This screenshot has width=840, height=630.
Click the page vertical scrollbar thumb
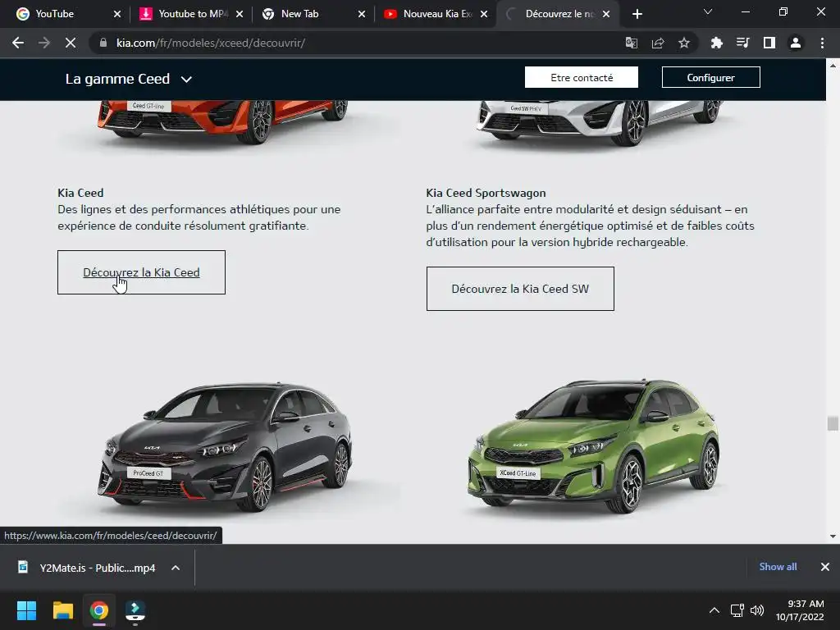tap(833, 423)
